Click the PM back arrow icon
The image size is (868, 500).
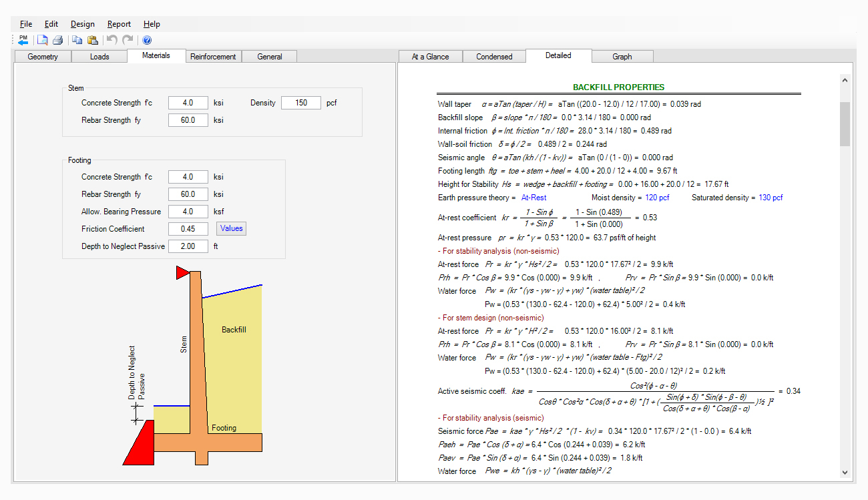[23, 40]
